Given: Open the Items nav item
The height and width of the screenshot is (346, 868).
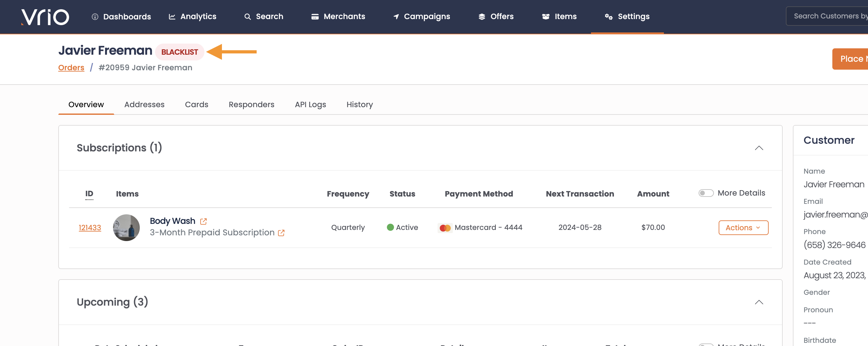Looking at the screenshot, I should [559, 17].
